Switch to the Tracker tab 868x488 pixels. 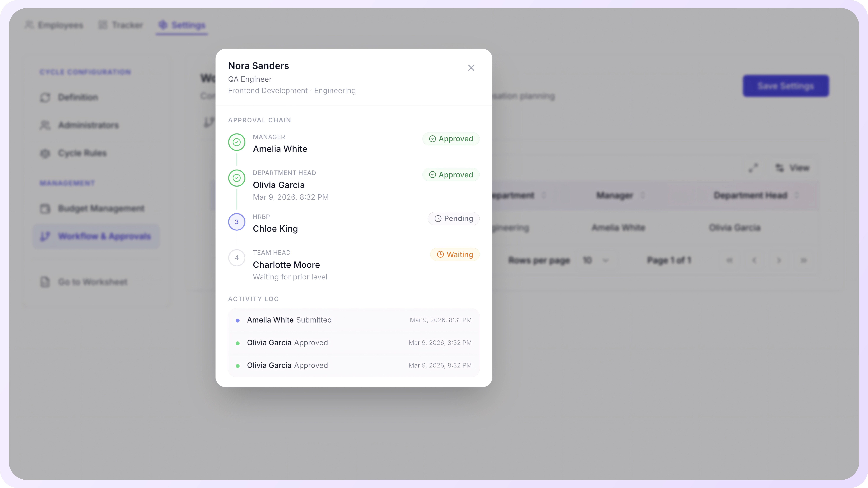point(121,25)
